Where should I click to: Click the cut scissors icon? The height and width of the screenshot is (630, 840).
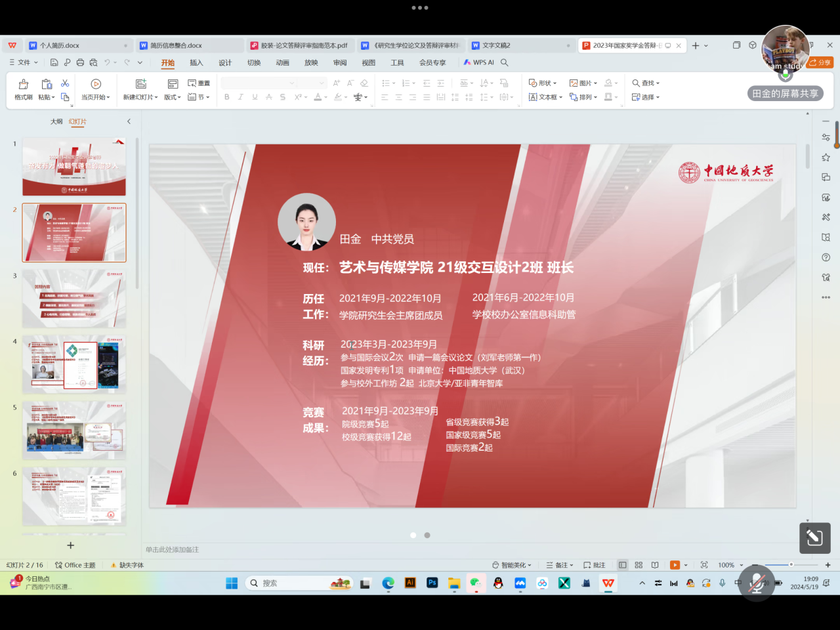coord(65,83)
